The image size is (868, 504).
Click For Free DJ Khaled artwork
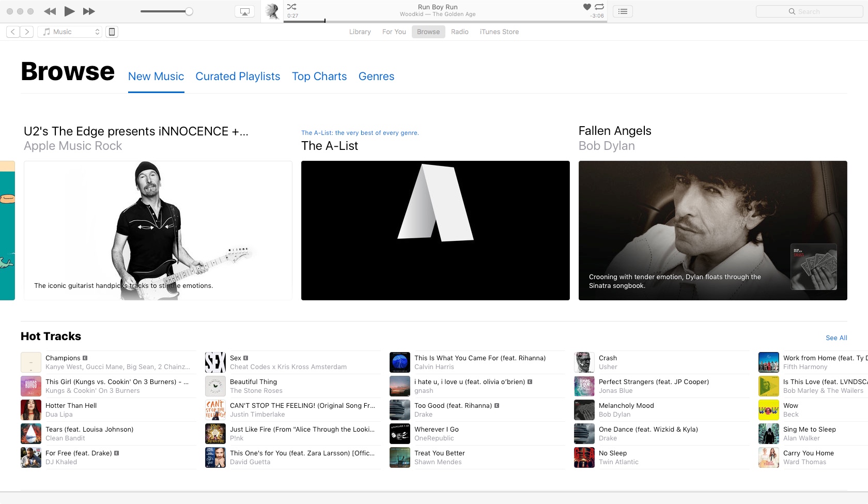(x=31, y=457)
